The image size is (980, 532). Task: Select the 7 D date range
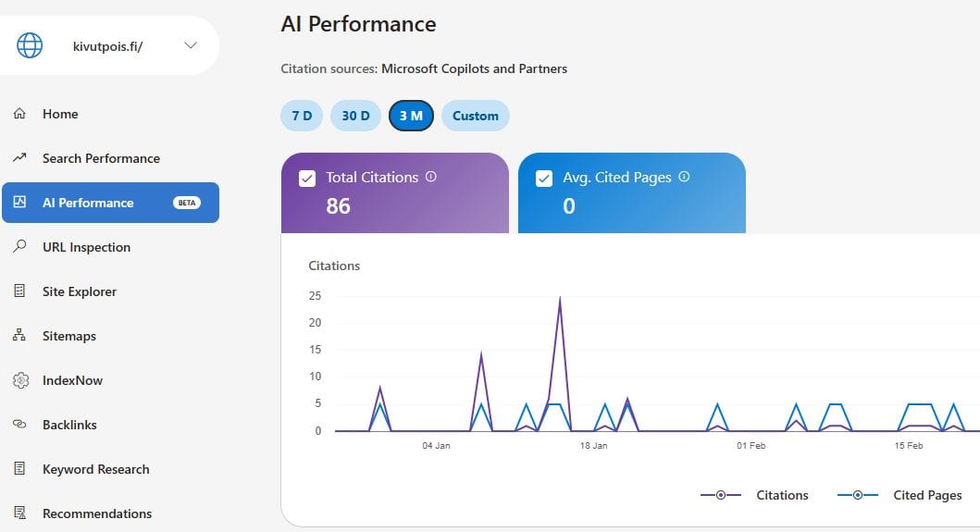pos(302,116)
